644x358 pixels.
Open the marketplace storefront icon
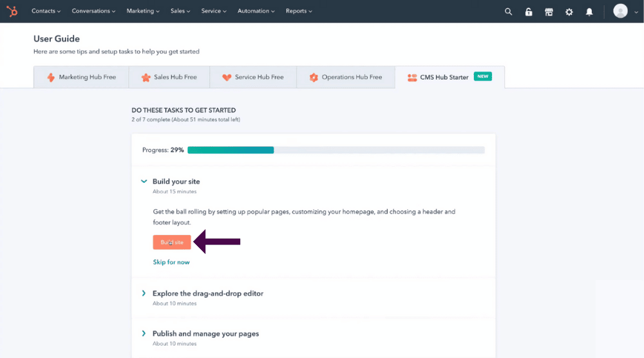[x=549, y=12]
